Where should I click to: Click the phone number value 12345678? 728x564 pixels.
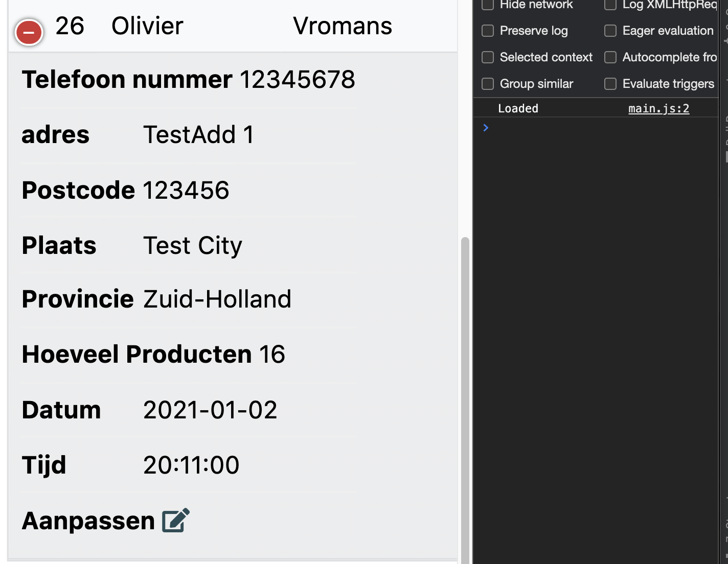coord(297,80)
